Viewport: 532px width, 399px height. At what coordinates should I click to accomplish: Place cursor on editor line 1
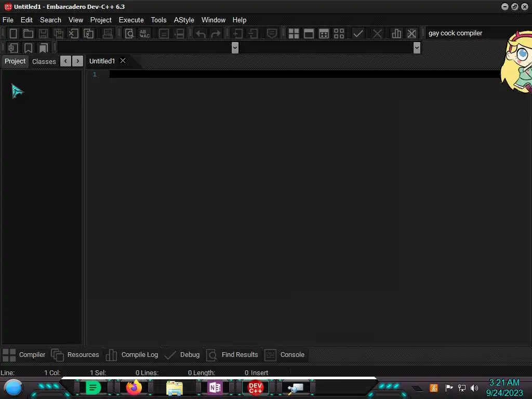(303, 74)
